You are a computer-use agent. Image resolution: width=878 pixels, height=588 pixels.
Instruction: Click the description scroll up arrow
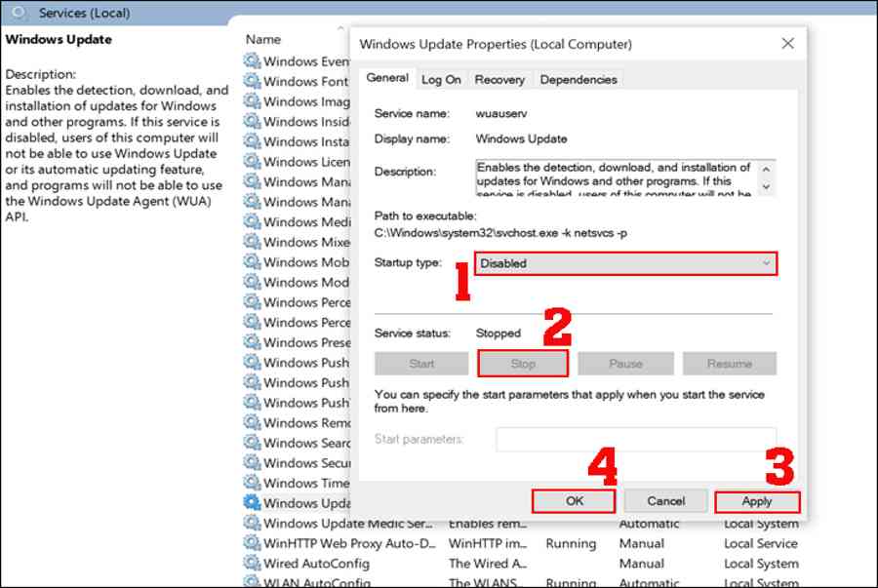766,169
